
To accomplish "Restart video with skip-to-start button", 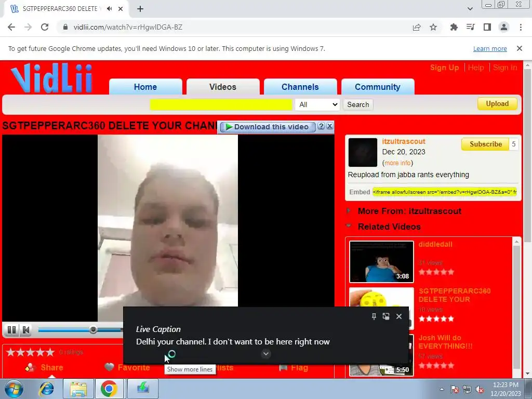I will [x=26, y=330].
